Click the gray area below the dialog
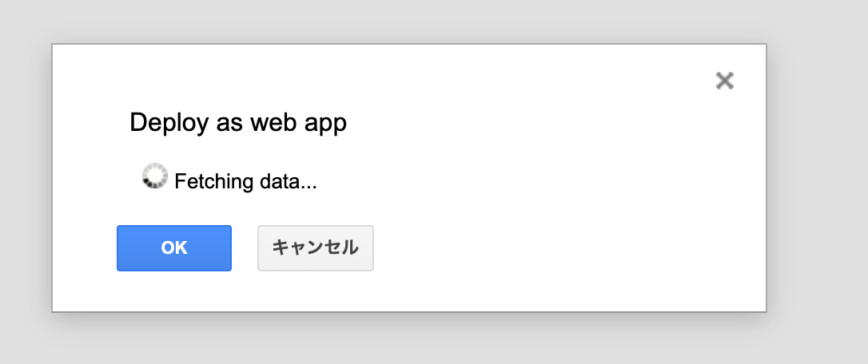The image size is (868, 364). coord(400,339)
